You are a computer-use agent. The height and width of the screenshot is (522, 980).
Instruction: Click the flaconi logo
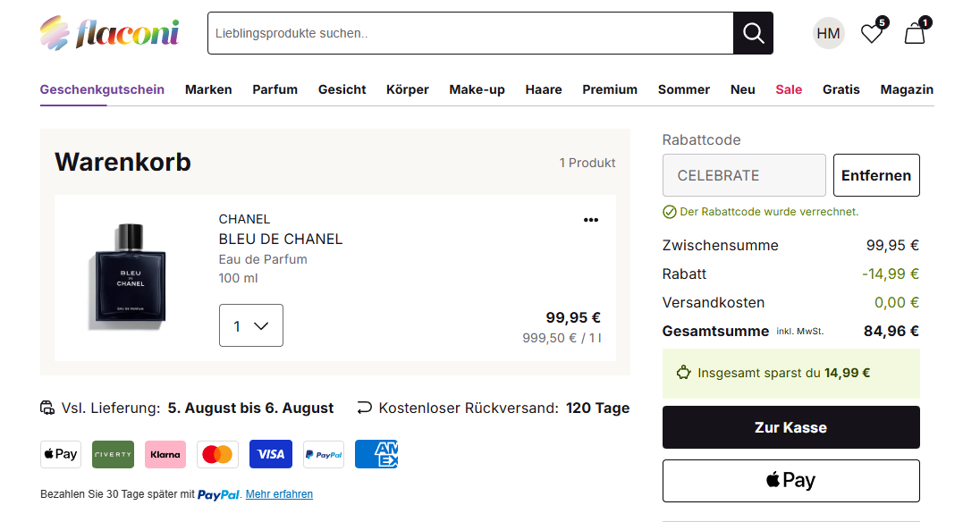(x=110, y=33)
